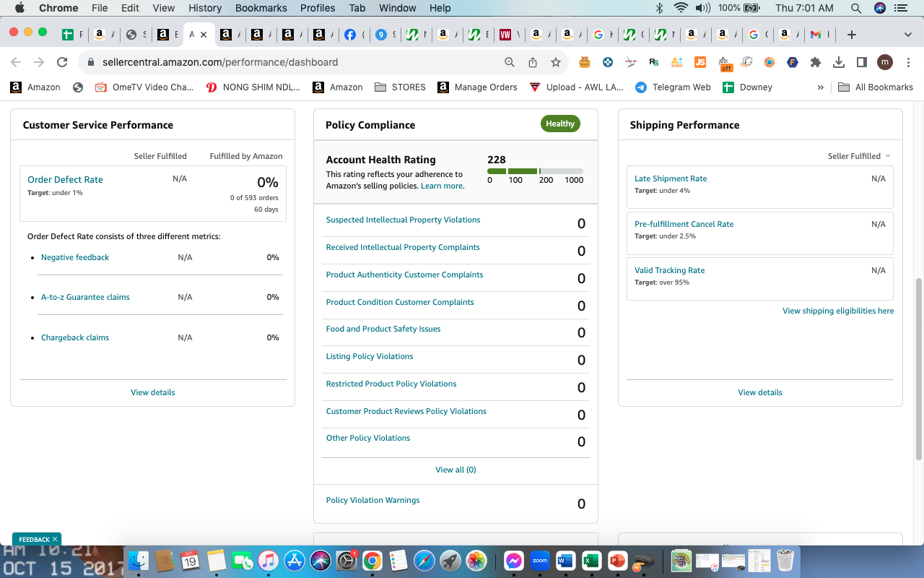
Task: Open Order Defect Rate link
Action: 65,180
